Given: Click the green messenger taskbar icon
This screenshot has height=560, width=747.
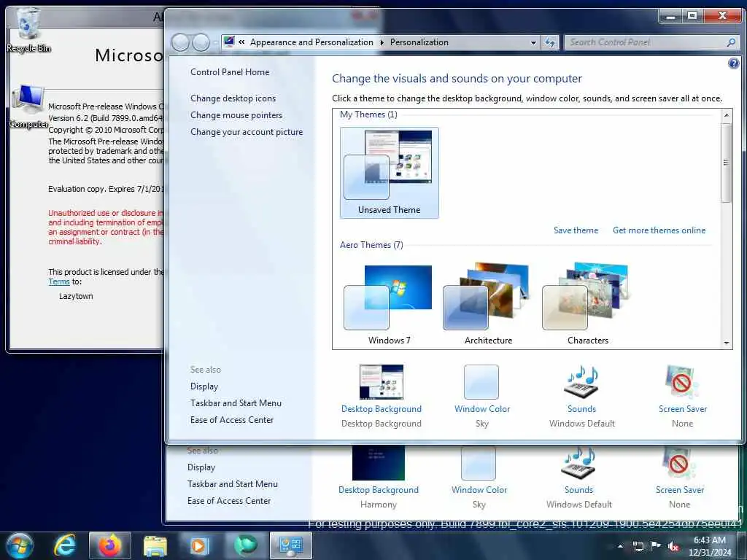Looking at the screenshot, I should 245,545.
